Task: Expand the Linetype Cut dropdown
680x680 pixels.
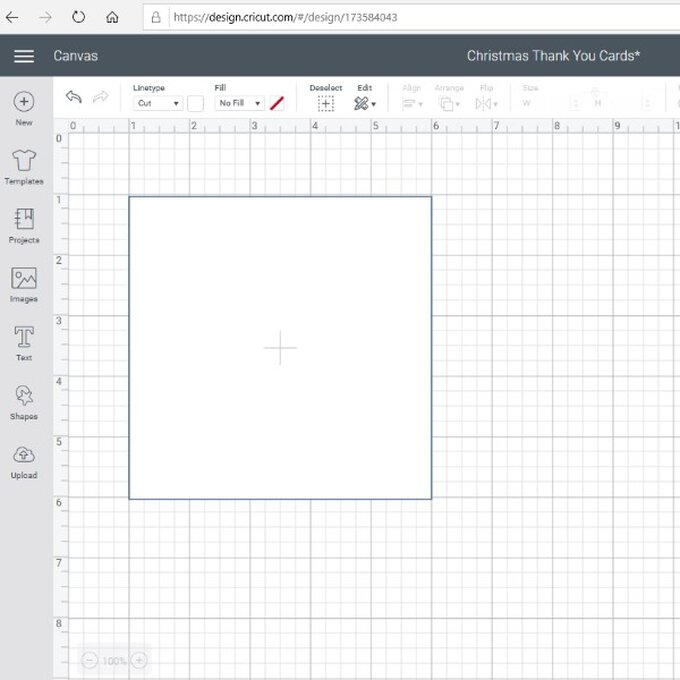Action: (x=158, y=103)
